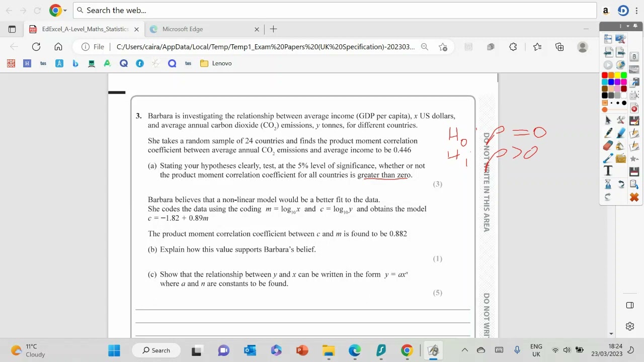Open Outlook from the taskbar
Viewport: 644px width, 362px height.
coord(250,350)
